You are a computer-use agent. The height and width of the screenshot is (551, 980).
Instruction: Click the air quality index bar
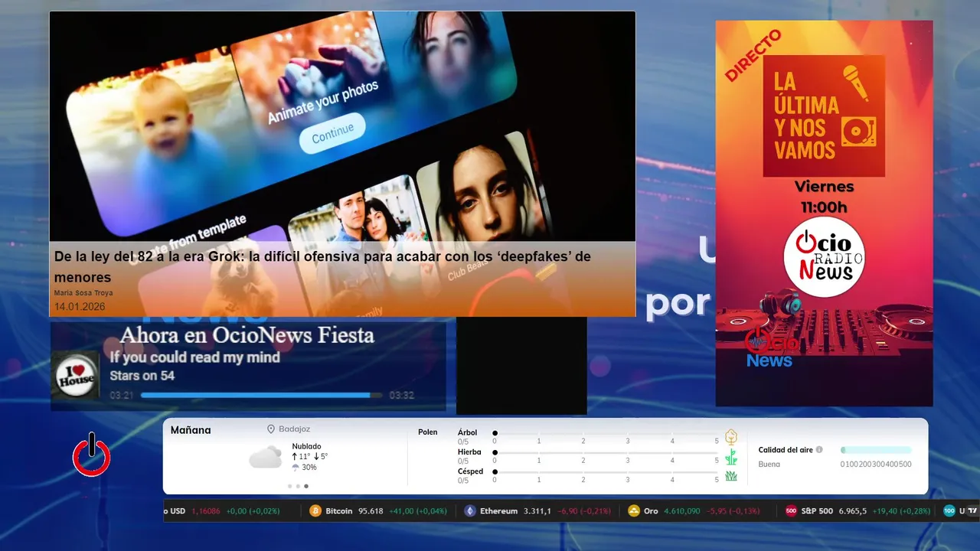(876, 450)
